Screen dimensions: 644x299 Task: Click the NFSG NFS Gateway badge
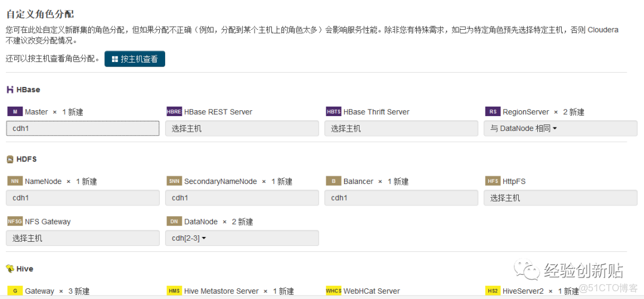click(x=15, y=221)
